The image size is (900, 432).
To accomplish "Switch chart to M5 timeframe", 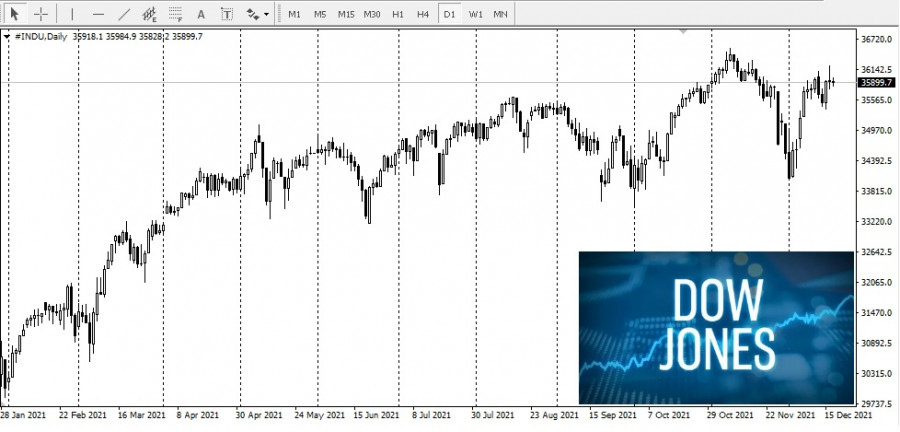I will [320, 14].
